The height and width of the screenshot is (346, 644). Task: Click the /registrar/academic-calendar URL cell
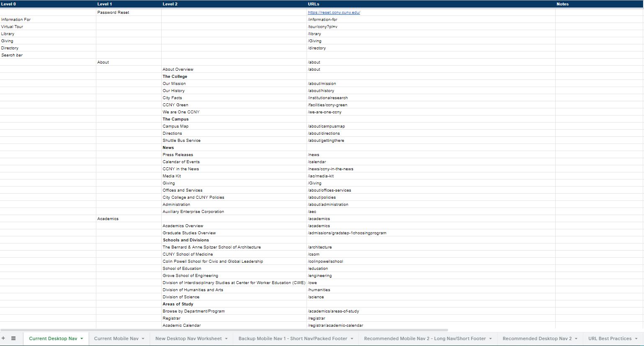click(431, 325)
